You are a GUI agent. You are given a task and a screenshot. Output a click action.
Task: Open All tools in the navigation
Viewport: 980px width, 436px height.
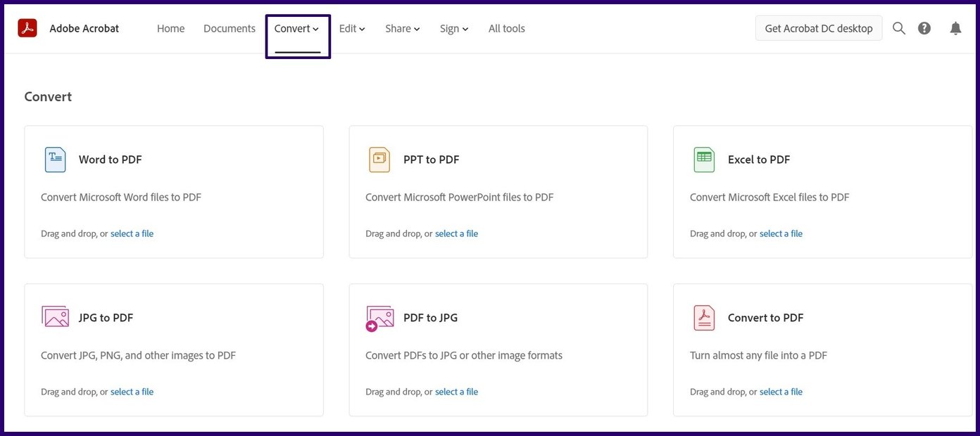(506, 29)
